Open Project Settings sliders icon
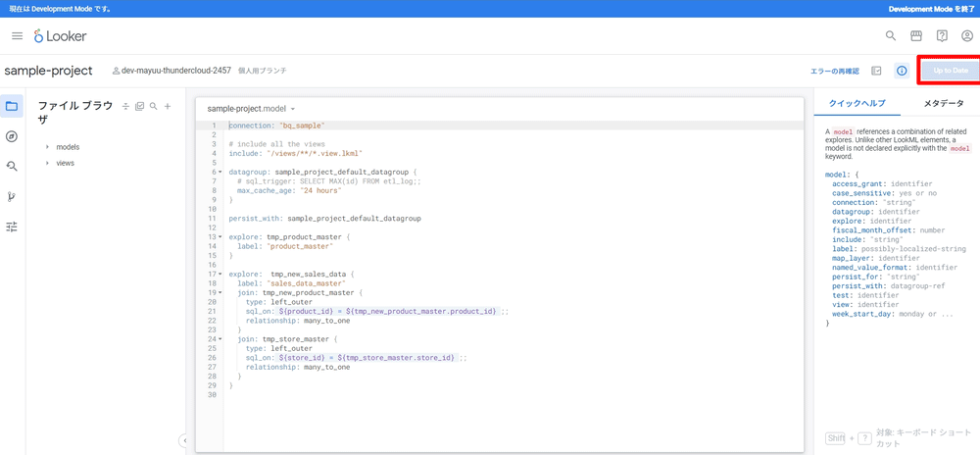The width and height of the screenshot is (980, 455). pos(11,227)
